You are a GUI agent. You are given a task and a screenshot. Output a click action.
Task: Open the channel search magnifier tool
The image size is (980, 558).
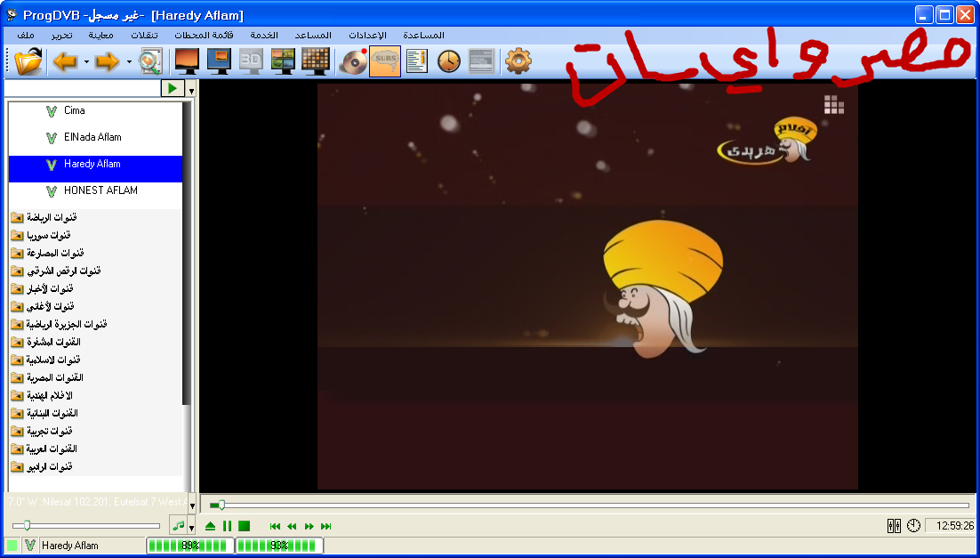(x=150, y=61)
